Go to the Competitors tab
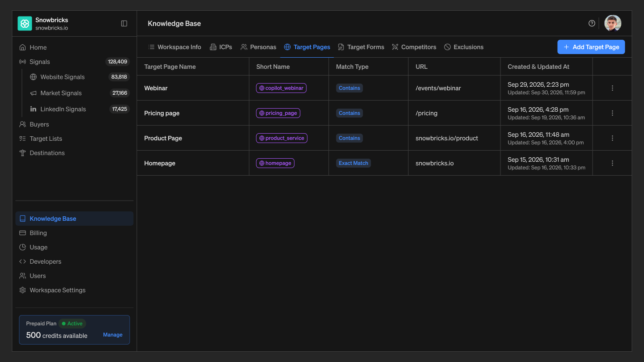The height and width of the screenshot is (362, 644). pyautogui.click(x=414, y=47)
